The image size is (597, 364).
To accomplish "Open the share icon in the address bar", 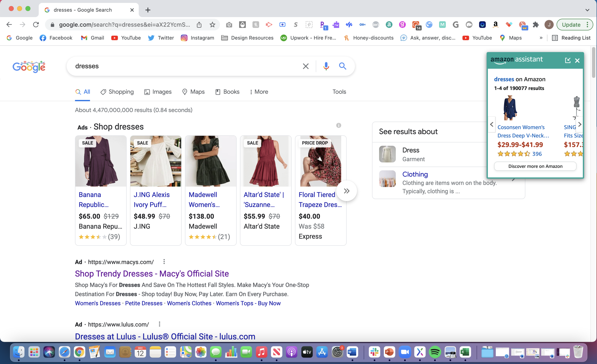I will tap(199, 24).
